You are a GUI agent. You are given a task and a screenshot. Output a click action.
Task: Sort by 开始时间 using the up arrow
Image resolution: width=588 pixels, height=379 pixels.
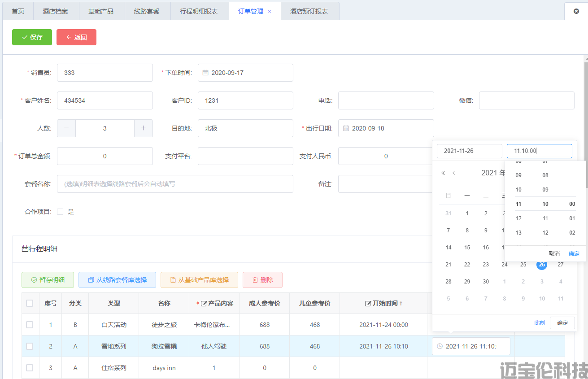click(x=401, y=303)
